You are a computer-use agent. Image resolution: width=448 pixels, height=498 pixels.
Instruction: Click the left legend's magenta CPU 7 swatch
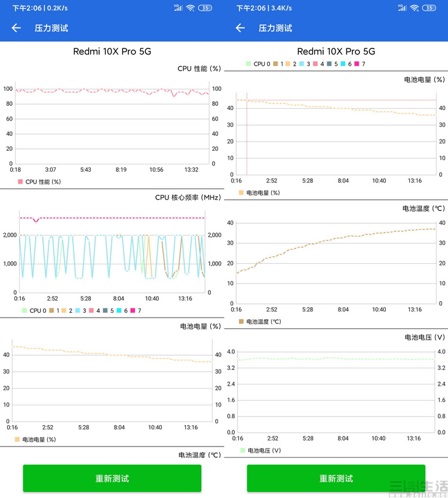pyautogui.click(x=133, y=310)
